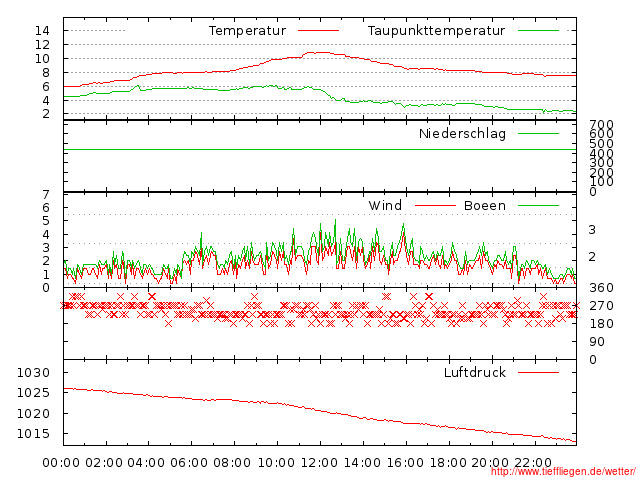Click the 1025 pressure axis value
Screen dimensions: 640x480
click(33, 393)
